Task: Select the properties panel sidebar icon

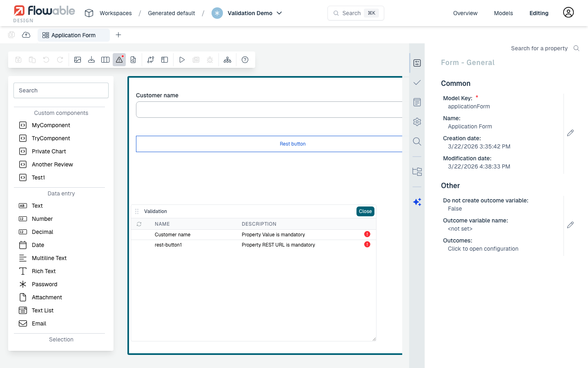Action: tap(417, 63)
